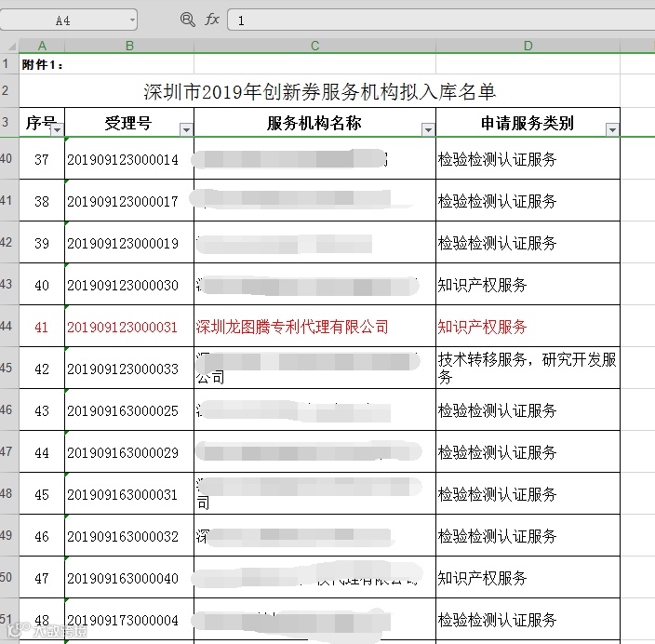Click 技术转移服务，研究开发服务 cell

point(528,369)
